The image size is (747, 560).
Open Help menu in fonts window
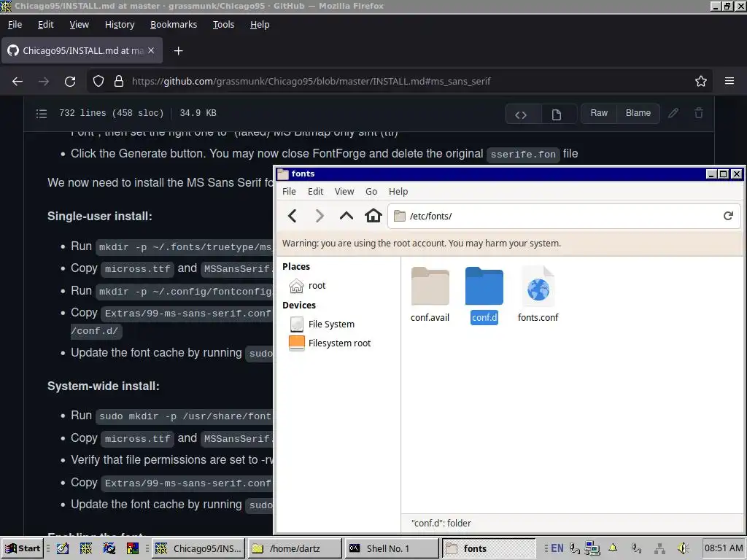click(398, 192)
